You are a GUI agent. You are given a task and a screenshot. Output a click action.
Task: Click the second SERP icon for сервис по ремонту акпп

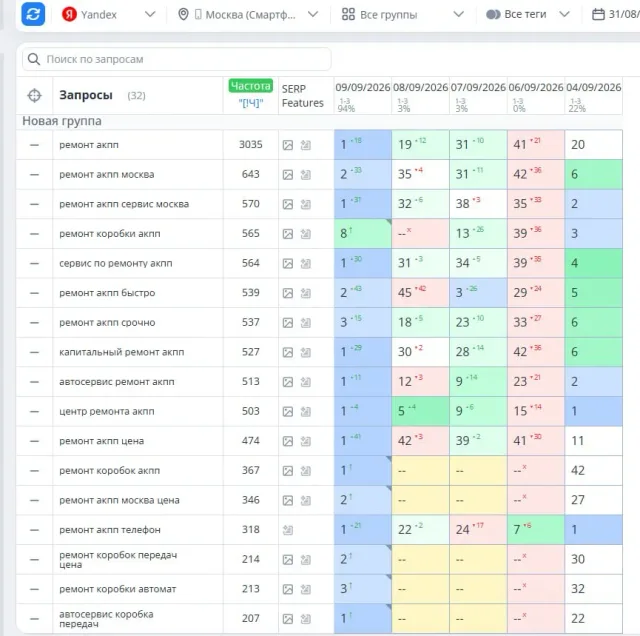point(306,264)
